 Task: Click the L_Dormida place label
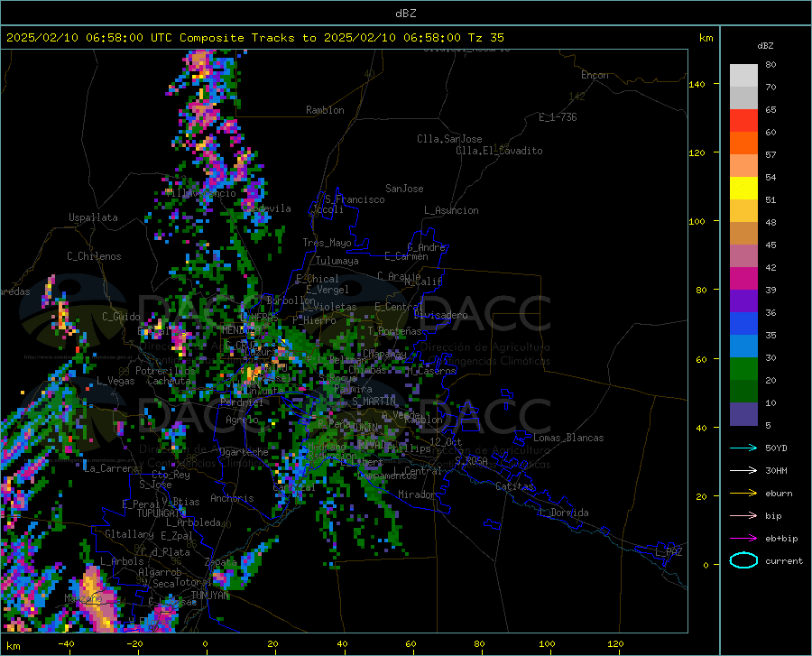point(563,513)
